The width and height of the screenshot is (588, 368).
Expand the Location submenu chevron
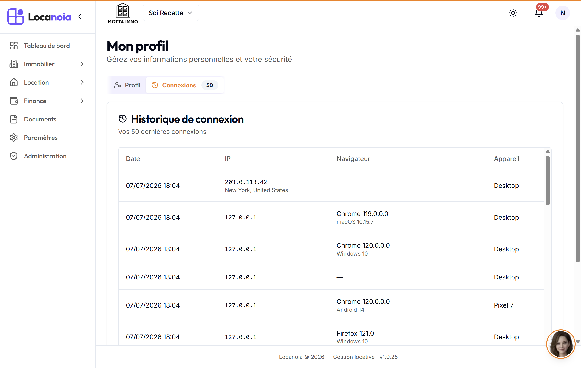coord(82,82)
